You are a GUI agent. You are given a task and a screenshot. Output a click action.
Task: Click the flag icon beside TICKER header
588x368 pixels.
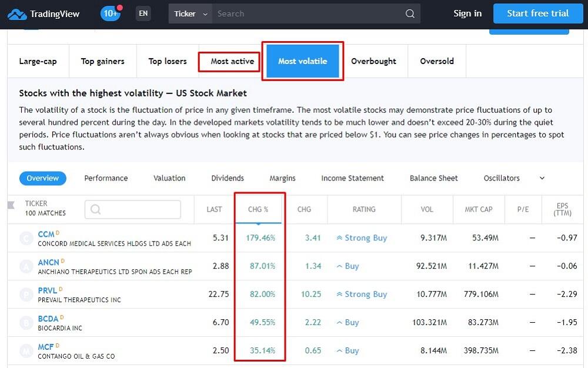(x=11, y=205)
